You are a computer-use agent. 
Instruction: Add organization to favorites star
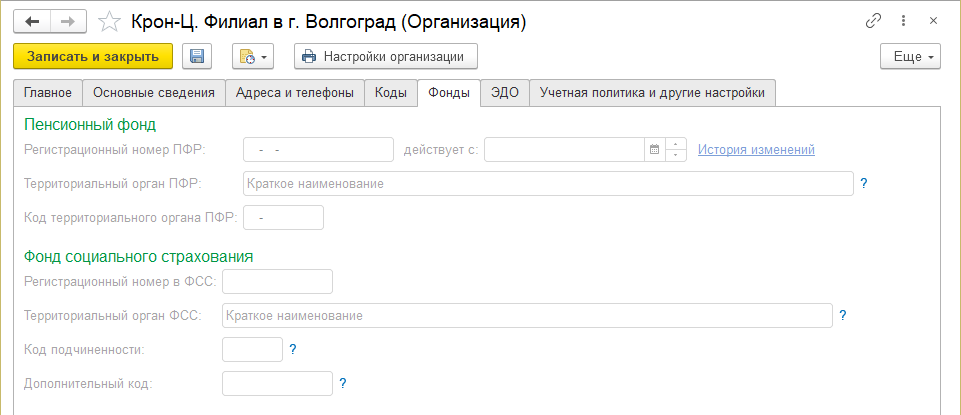[x=112, y=21]
